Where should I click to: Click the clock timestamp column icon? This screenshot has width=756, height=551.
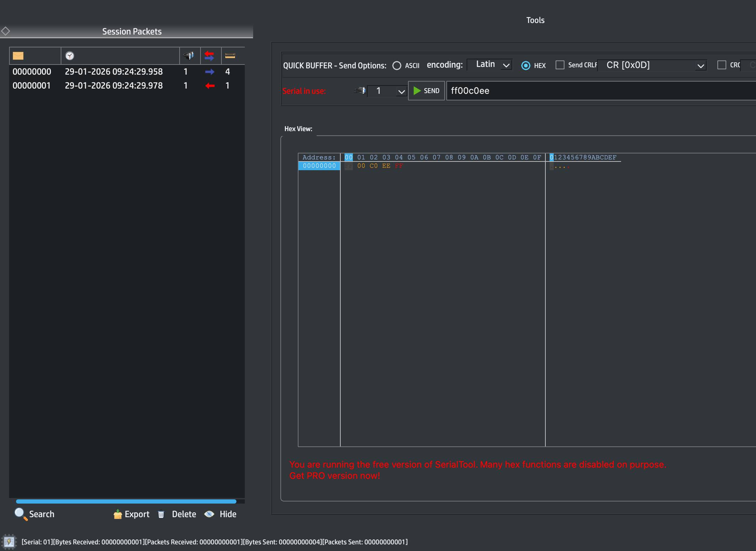pos(70,56)
